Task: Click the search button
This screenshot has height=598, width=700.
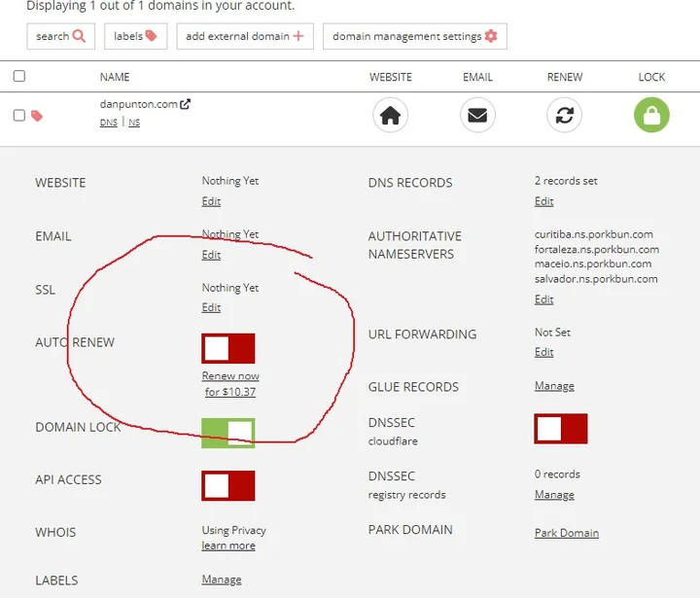Action: point(60,36)
